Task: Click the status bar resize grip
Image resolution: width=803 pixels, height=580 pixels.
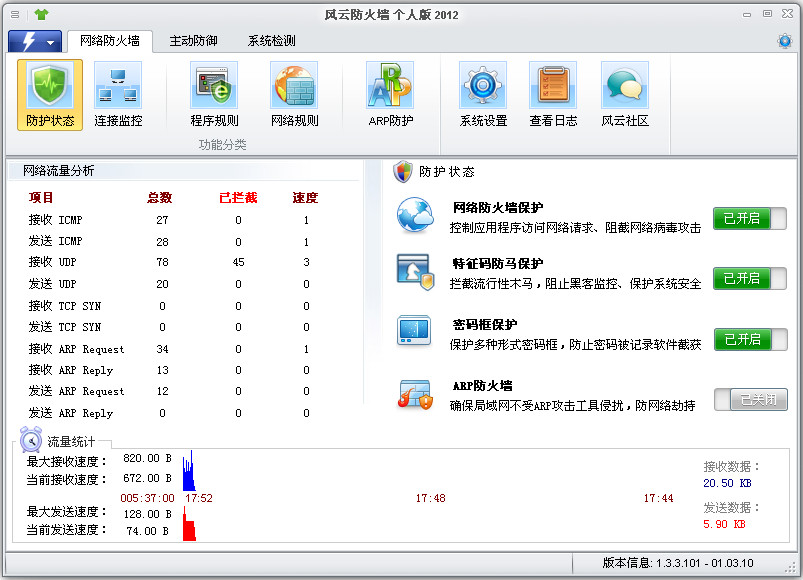Action: 791,568
